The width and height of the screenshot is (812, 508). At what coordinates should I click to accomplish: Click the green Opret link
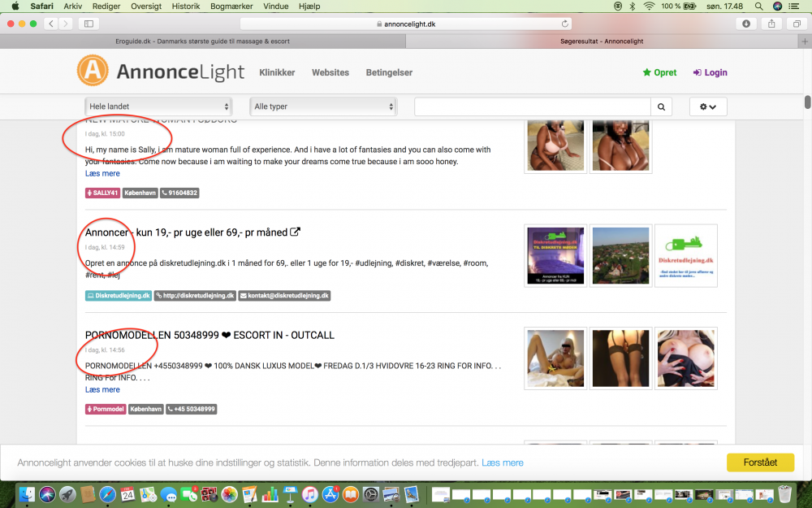tap(659, 72)
